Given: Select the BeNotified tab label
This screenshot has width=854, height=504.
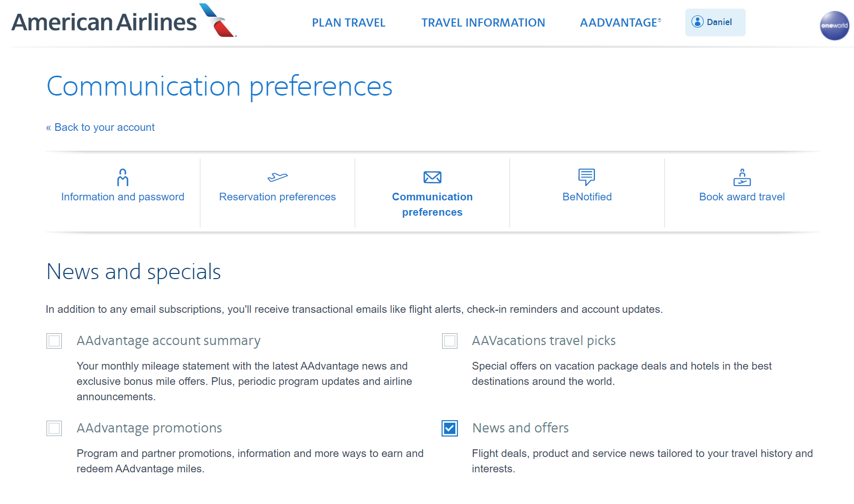Looking at the screenshot, I should coord(587,197).
